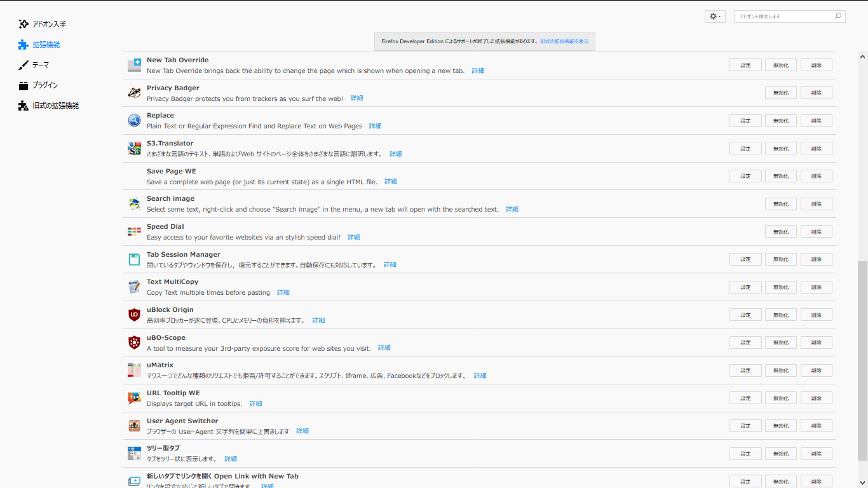The width and height of the screenshot is (868, 488).
Task: Remove Speed Dial with 削除
Action: [817, 231]
